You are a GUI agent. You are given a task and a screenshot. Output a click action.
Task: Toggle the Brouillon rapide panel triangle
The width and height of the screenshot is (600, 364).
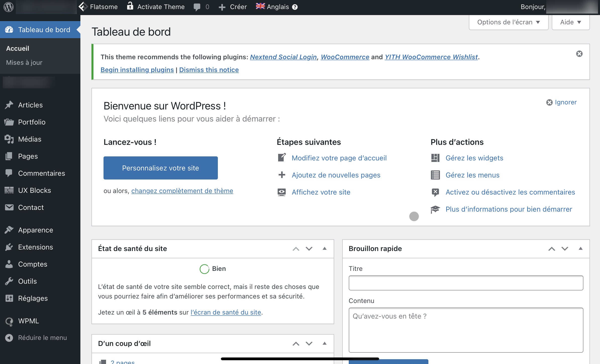pos(581,249)
